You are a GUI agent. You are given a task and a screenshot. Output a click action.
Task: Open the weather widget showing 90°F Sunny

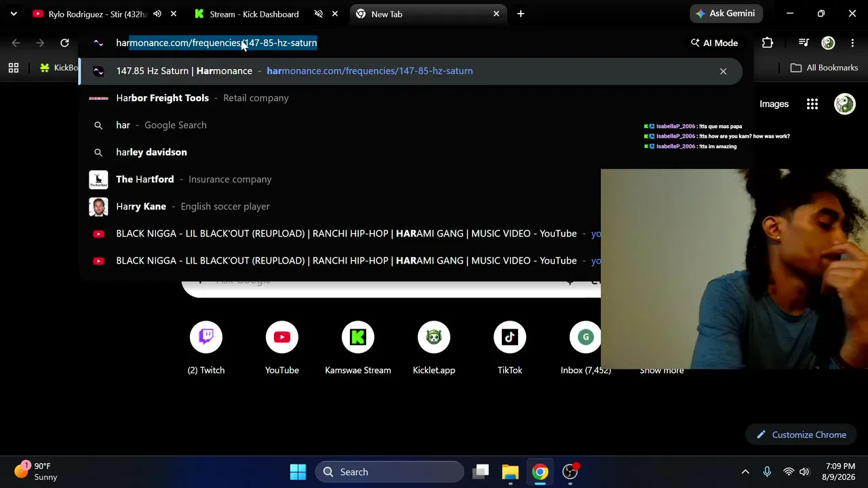[37, 472]
